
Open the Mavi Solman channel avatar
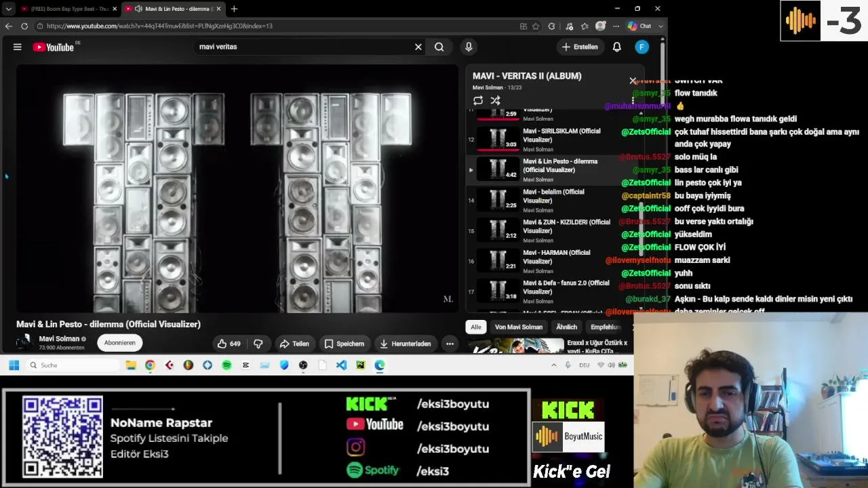click(x=25, y=343)
